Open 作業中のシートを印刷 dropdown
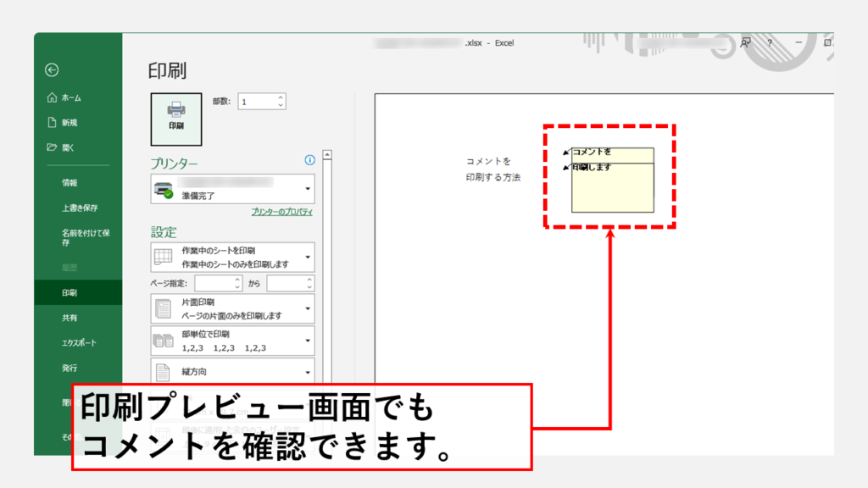The height and width of the screenshot is (488, 868). pos(232,258)
